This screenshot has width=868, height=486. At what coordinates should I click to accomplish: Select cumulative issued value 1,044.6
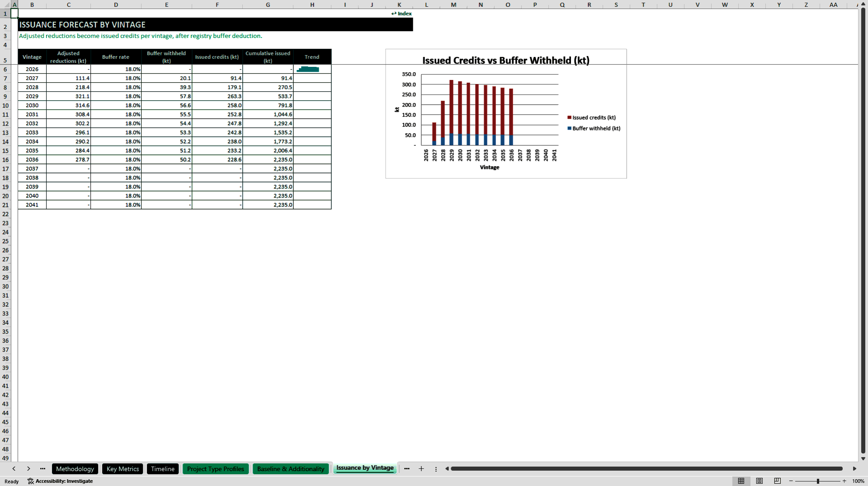268,114
